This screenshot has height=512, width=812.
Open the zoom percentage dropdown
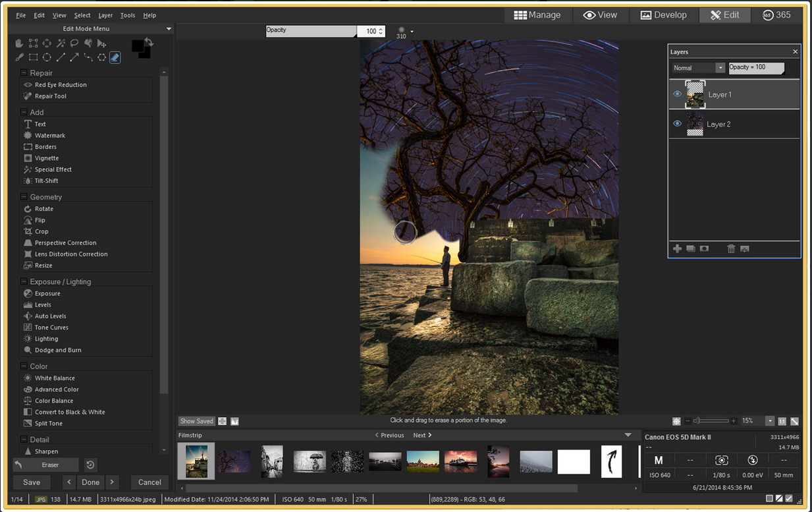(x=769, y=421)
